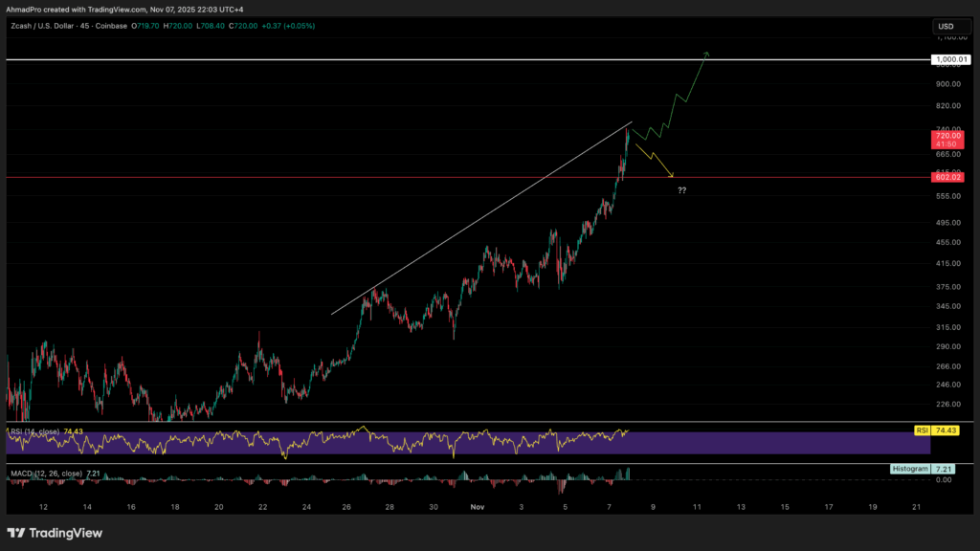Click the yellow downward arrow tip
The image size is (980, 551).
pyautogui.click(x=672, y=176)
